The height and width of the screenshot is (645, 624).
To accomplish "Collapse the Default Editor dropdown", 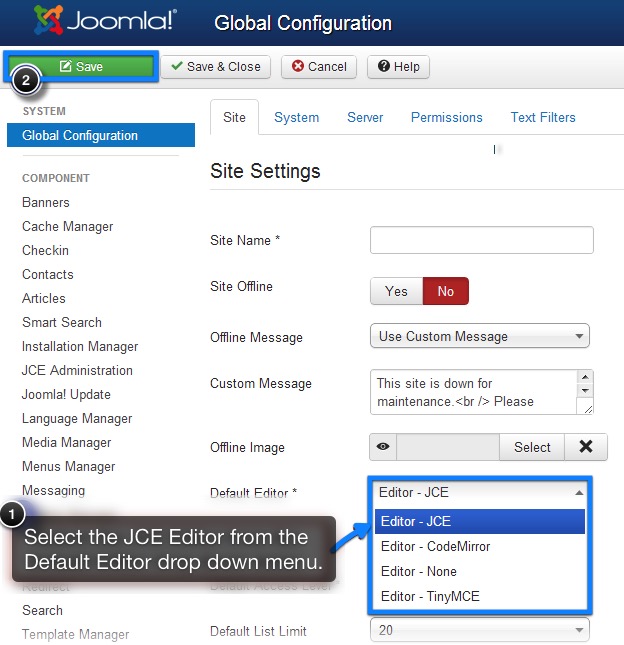I will [x=480, y=492].
